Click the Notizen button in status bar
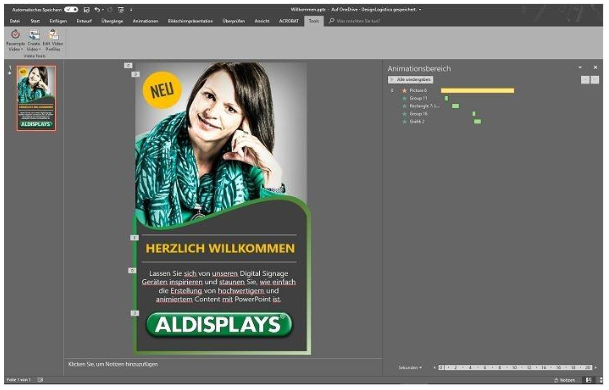609x390 pixels. click(x=565, y=380)
